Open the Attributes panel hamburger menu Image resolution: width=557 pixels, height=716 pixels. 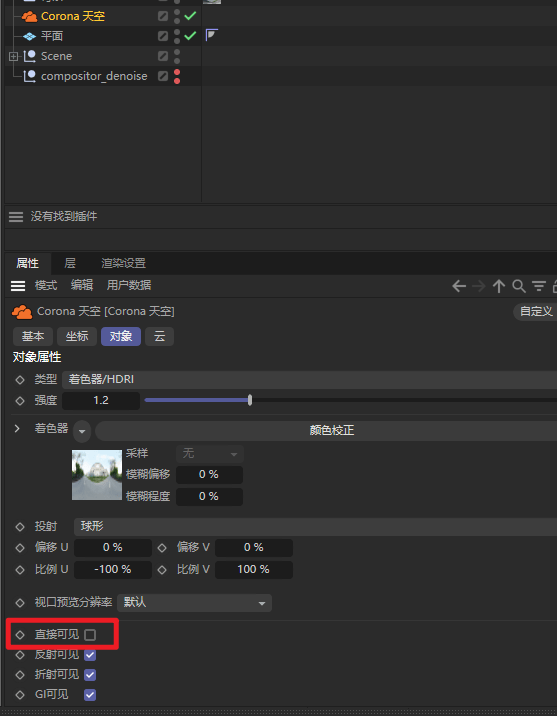point(18,286)
